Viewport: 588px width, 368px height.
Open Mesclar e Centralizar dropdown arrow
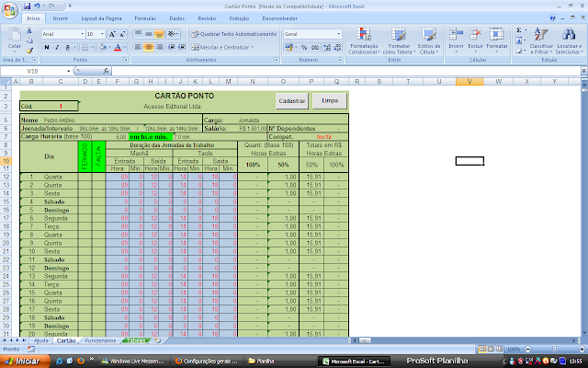[253, 47]
